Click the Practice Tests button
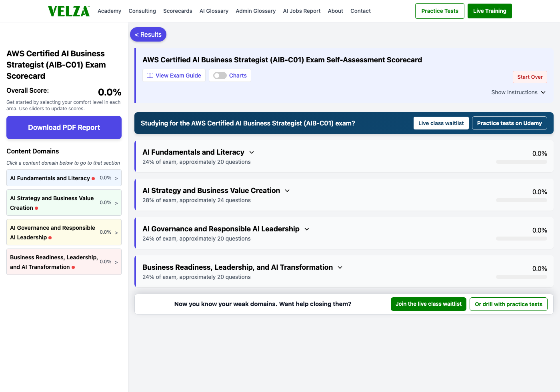Screen dimensions: 560x392 coord(440,11)
